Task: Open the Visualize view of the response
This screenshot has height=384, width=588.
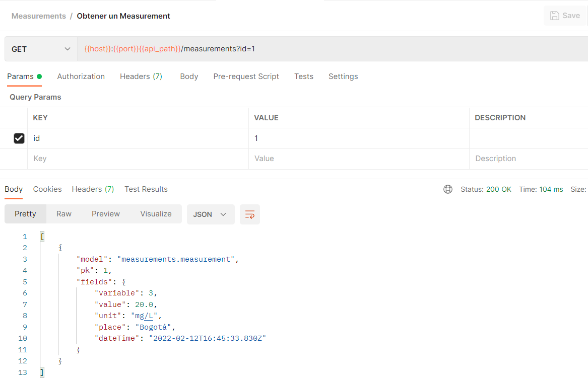Action: coord(156,213)
